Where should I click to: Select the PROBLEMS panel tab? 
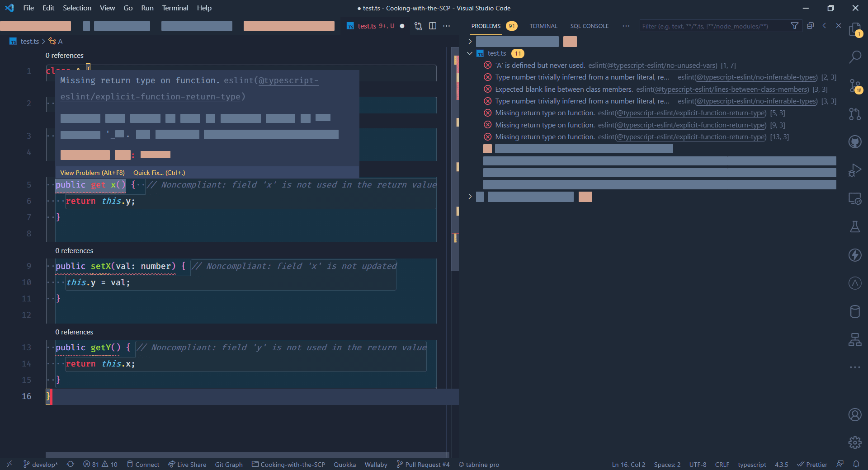(x=486, y=26)
